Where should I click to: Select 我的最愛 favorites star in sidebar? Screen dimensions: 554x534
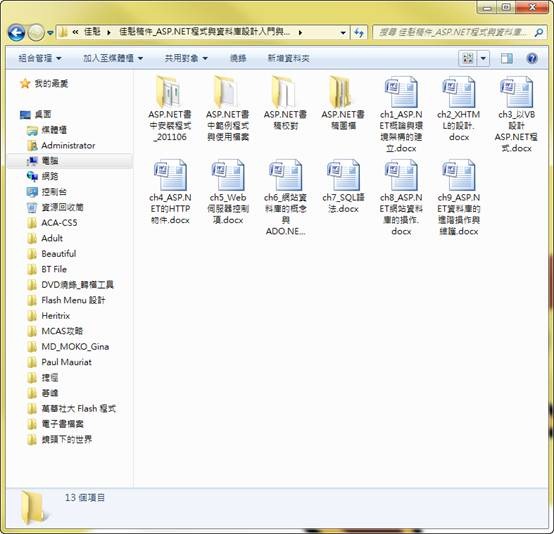(44, 84)
